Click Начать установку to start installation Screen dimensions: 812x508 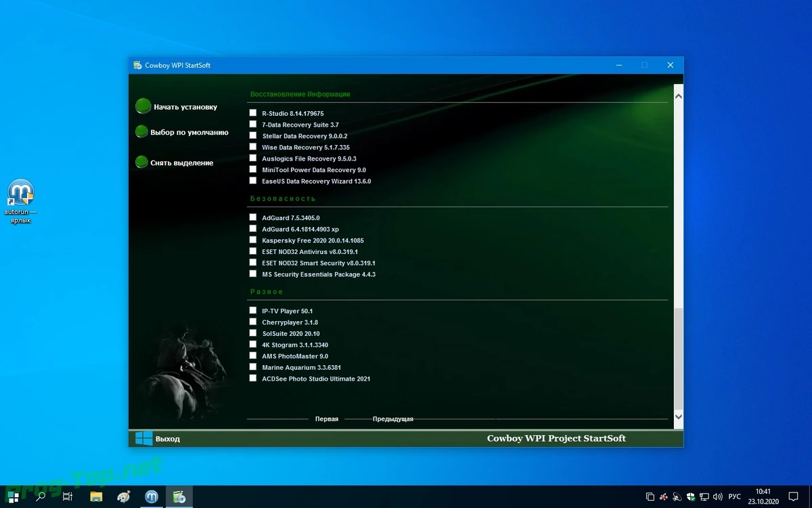point(177,106)
